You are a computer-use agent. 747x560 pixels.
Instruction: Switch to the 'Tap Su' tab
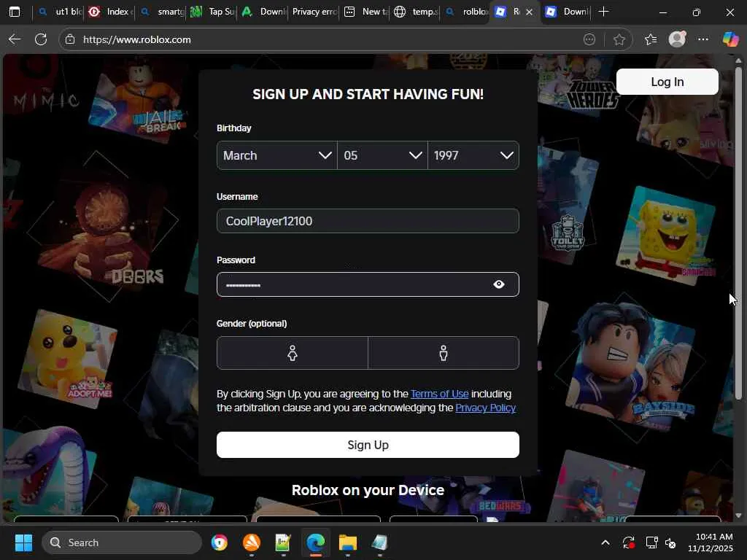(212, 12)
